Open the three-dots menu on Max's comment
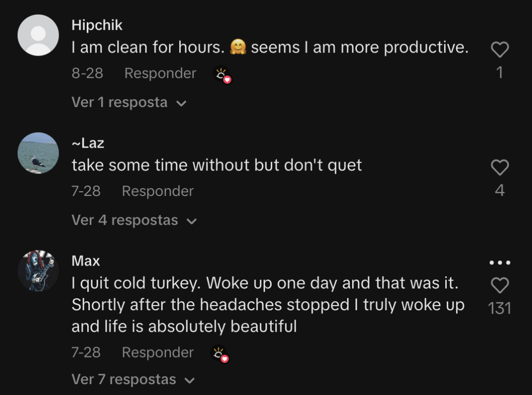The height and width of the screenshot is (395, 532). 500,263
